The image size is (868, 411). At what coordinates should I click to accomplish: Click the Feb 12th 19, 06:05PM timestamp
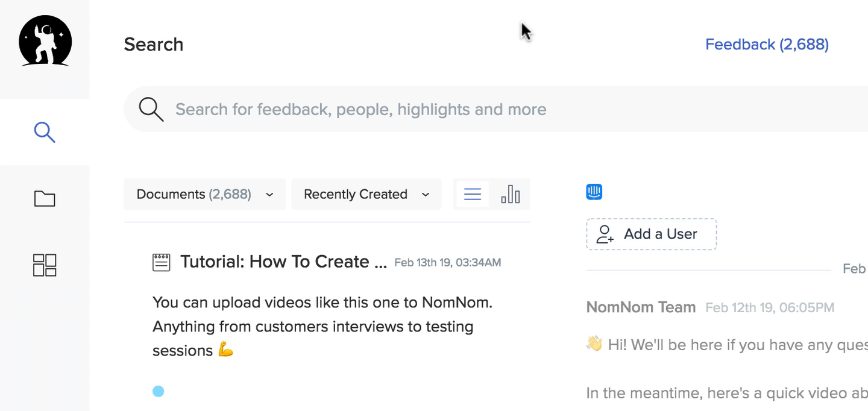tap(770, 308)
